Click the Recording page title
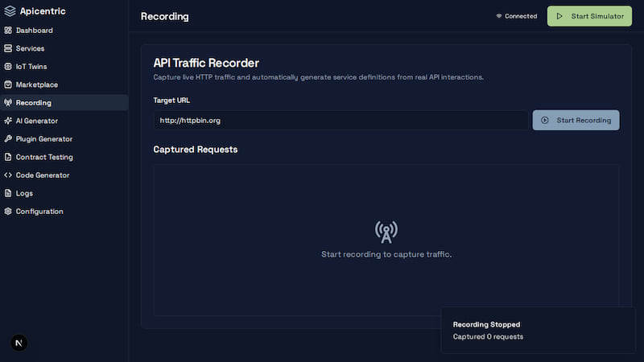The width and height of the screenshot is (644, 362). point(165,16)
